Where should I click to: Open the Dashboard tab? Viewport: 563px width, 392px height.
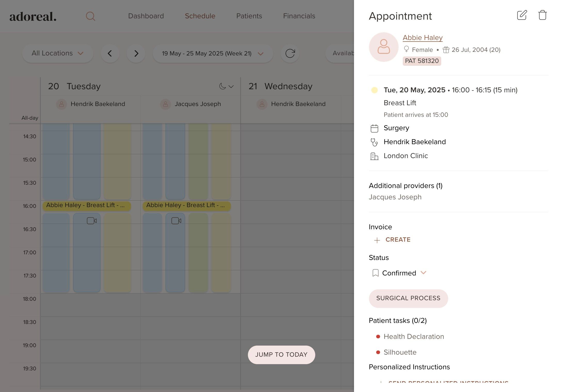[146, 16]
